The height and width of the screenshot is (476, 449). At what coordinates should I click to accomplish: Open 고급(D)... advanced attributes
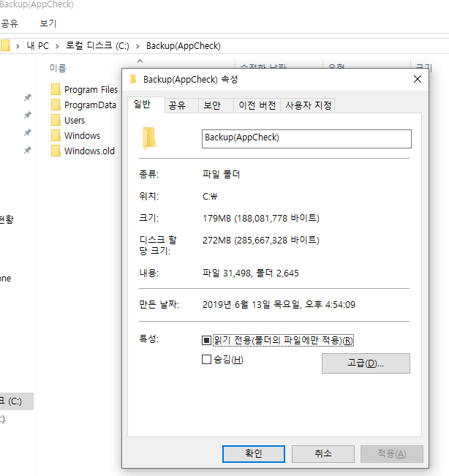366,363
